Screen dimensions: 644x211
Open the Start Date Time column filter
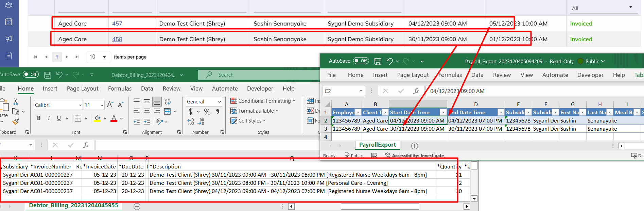(443, 112)
